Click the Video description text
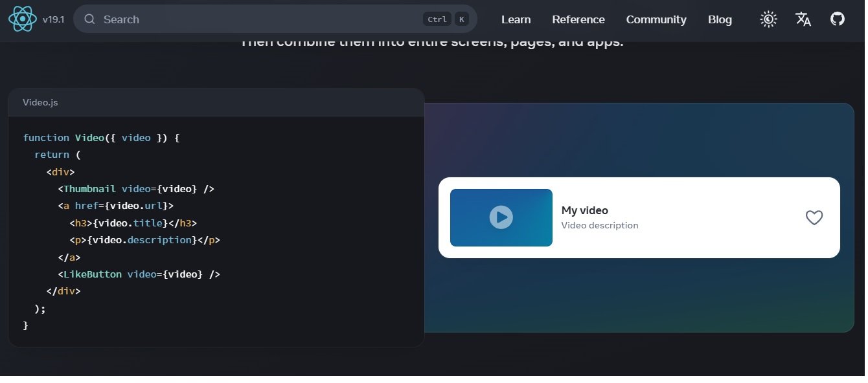Image resolution: width=868 pixels, height=383 pixels. [600, 225]
